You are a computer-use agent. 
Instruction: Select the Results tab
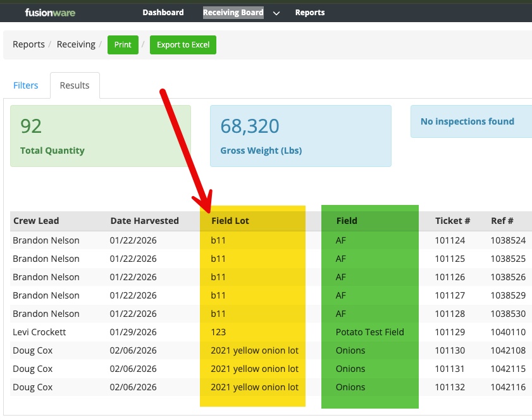(x=75, y=85)
